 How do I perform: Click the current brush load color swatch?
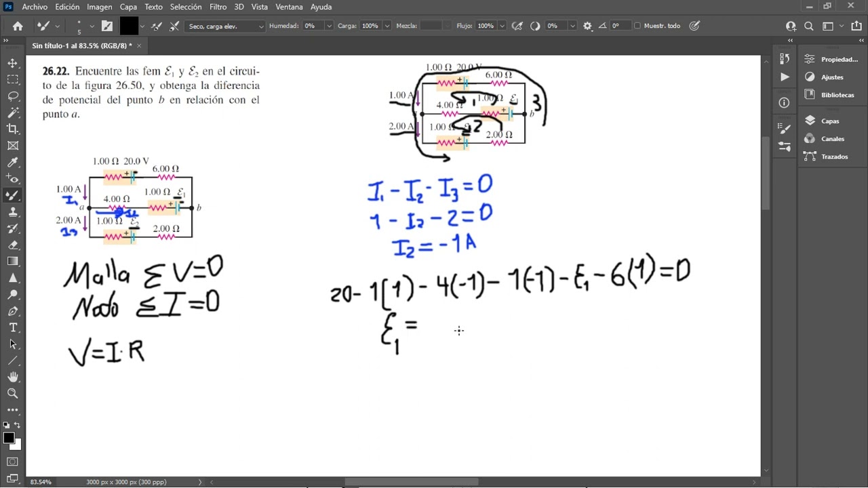coord(129,26)
